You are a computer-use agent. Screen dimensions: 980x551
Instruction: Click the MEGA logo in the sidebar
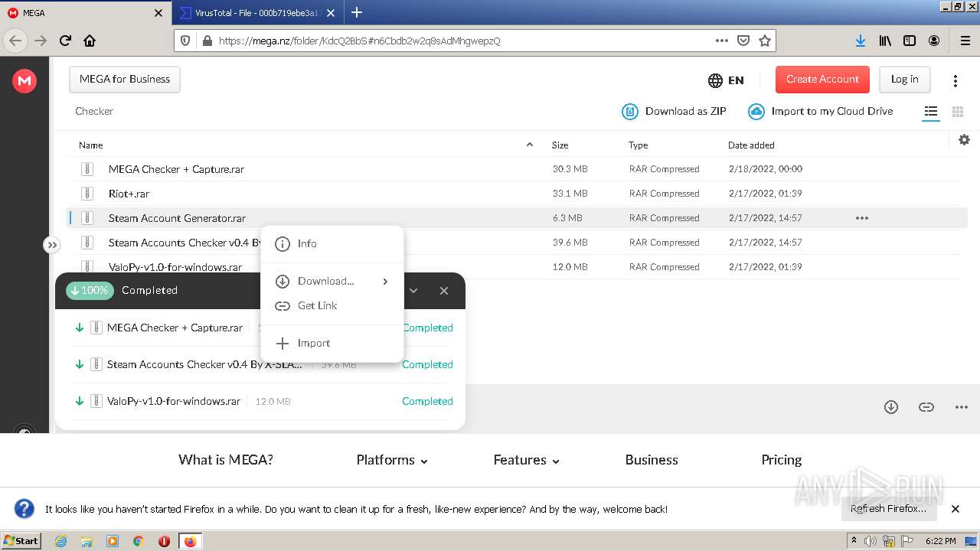tap(24, 80)
